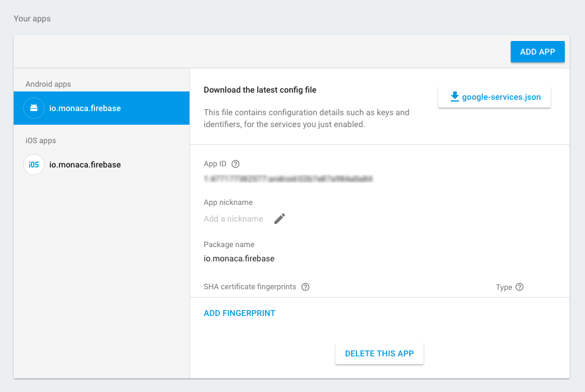The width and height of the screenshot is (585, 392).
Task: Click the ADD APP button
Action: coord(537,52)
